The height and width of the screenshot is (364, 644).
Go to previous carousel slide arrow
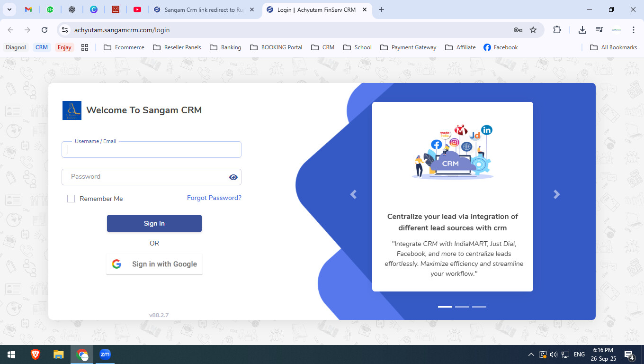point(353,194)
